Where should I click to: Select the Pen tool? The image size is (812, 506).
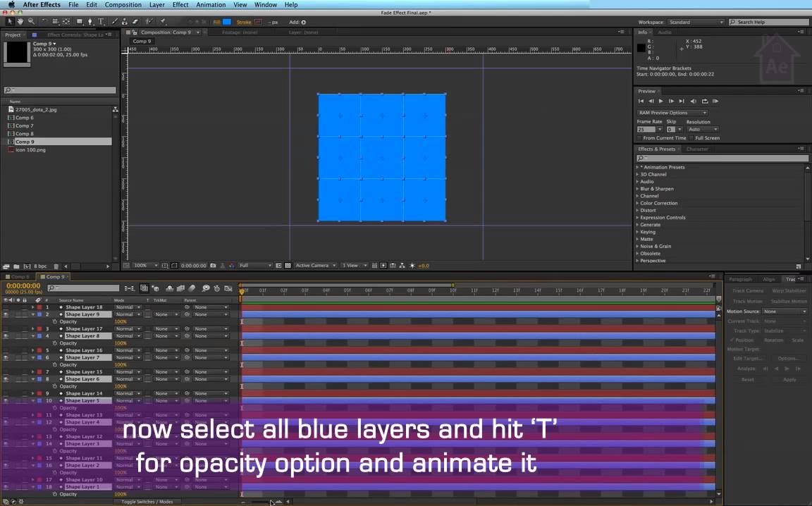click(90, 22)
